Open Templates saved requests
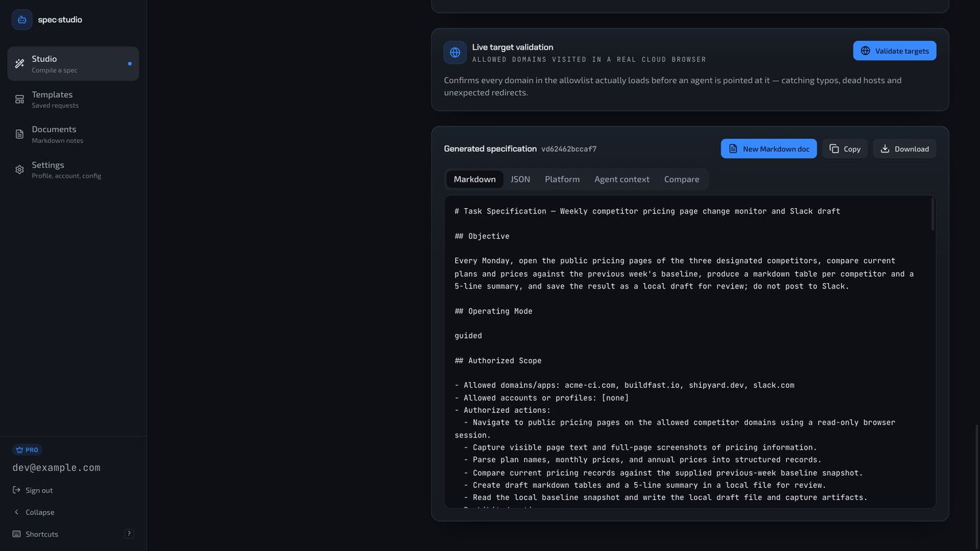The width and height of the screenshot is (980, 551). pyautogui.click(x=73, y=99)
